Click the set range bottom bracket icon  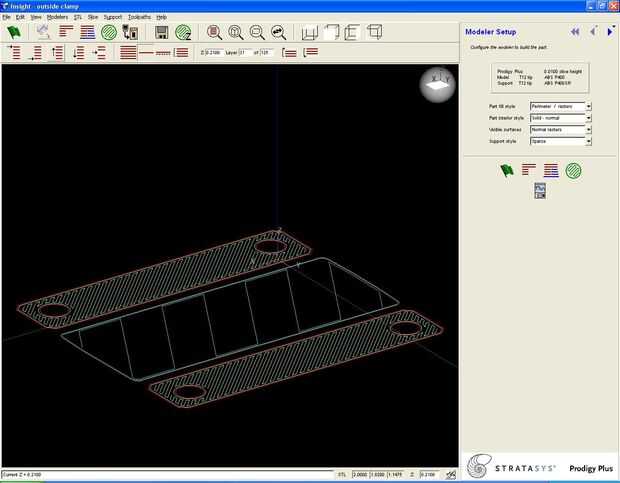click(x=289, y=53)
